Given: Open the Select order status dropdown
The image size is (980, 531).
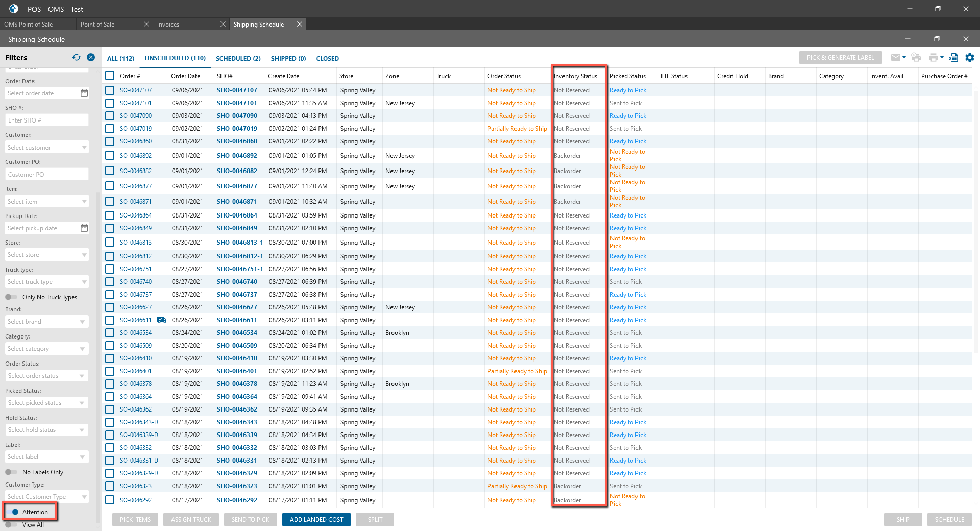Looking at the screenshot, I should pyautogui.click(x=47, y=376).
